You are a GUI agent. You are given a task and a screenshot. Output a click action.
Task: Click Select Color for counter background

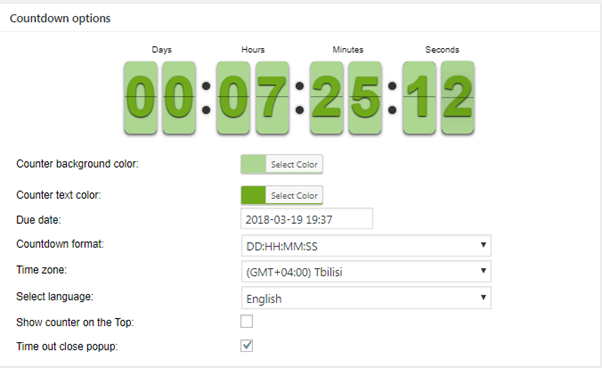point(294,164)
